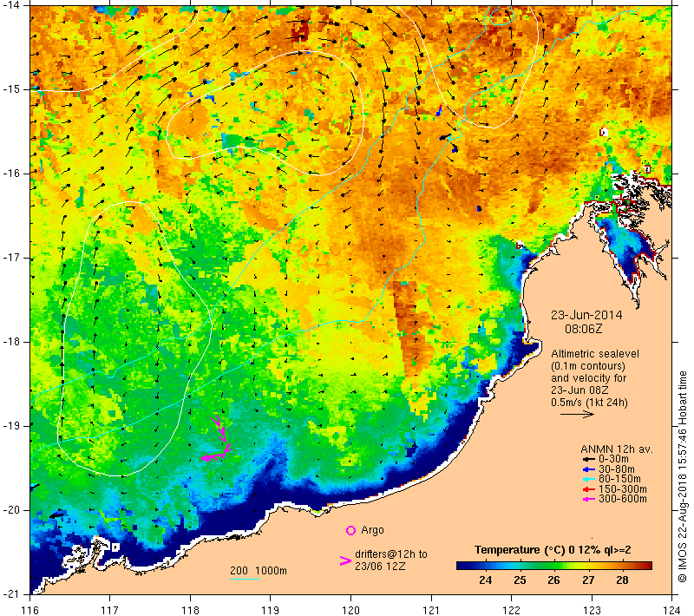This screenshot has height=616, width=694.
Task: Click latitude axis label -14
Action: (x=11, y=5)
